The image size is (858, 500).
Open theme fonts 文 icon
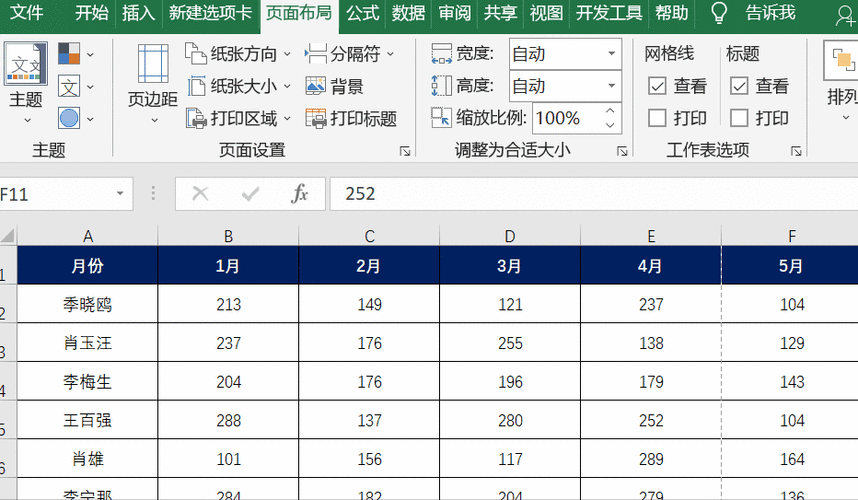[69, 86]
